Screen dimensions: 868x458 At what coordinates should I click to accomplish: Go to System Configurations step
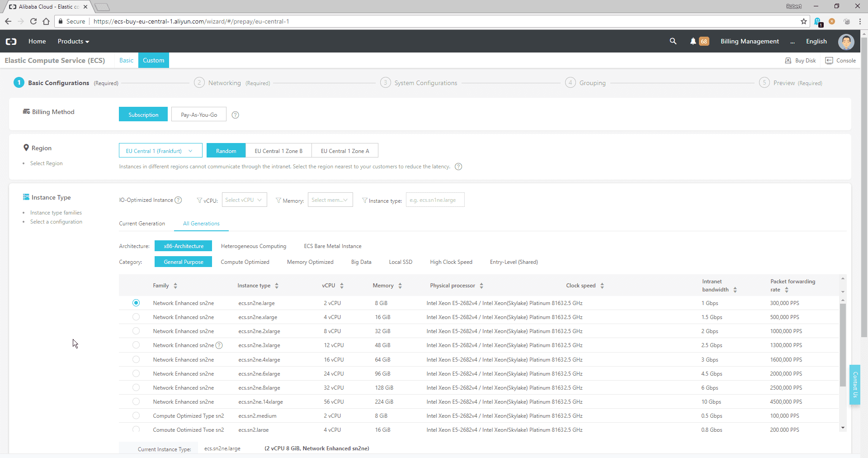coord(419,83)
